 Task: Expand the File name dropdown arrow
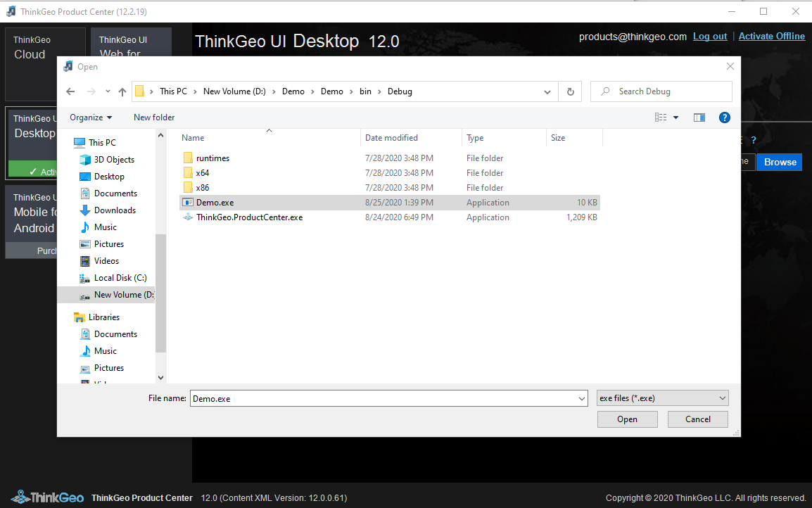pos(581,398)
